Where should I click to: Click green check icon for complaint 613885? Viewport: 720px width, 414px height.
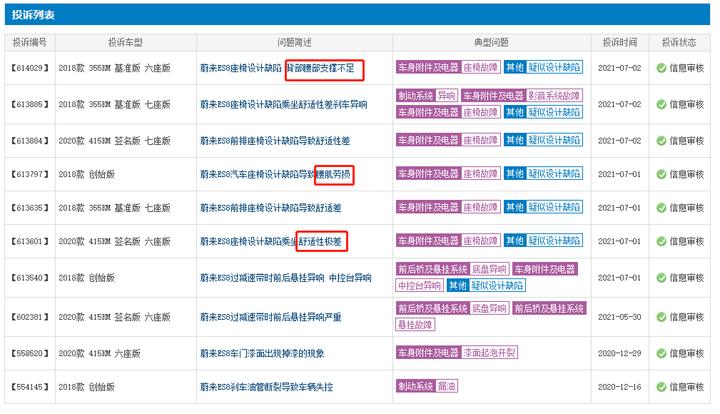661,104
